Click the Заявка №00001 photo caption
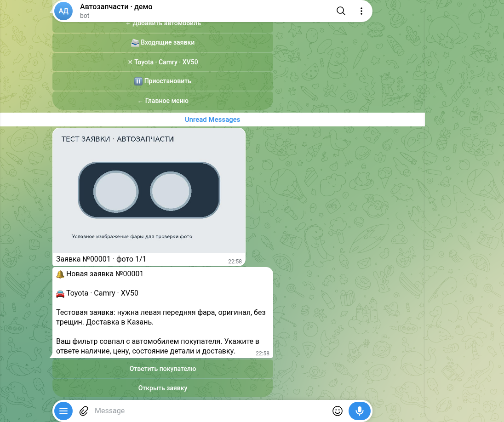The height and width of the screenshot is (422, 504). (101, 259)
